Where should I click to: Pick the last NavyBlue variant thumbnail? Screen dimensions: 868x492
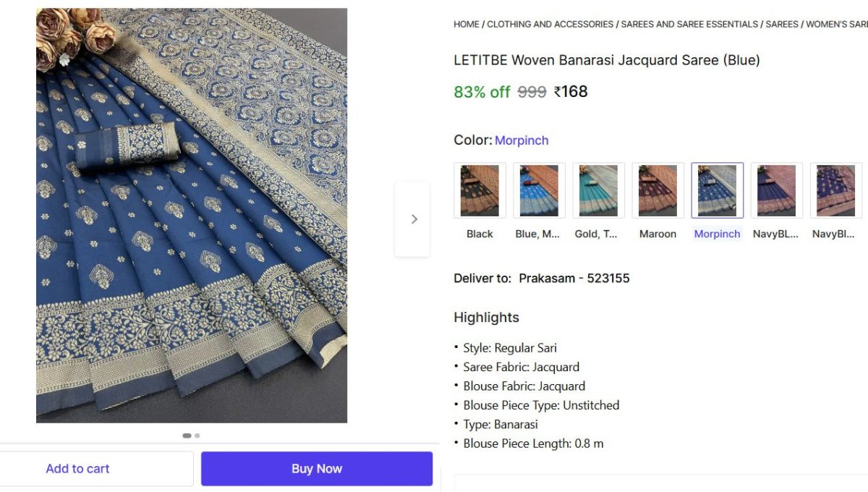[835, 190]
